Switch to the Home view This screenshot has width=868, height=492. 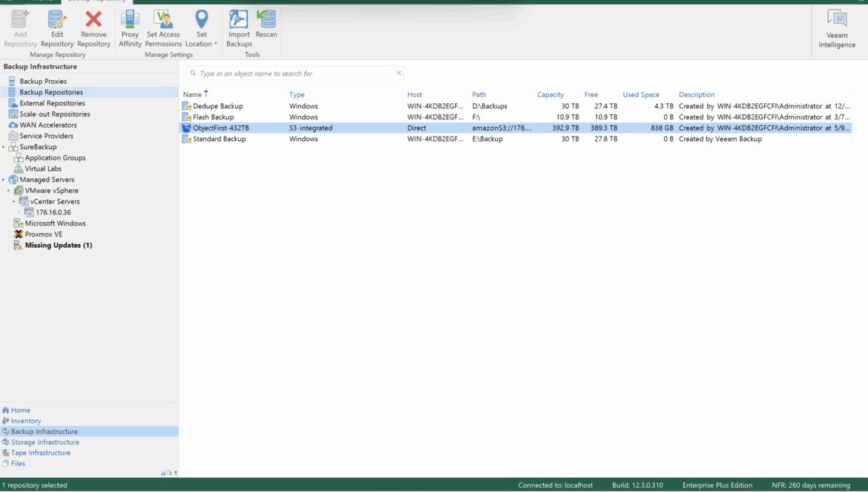21,410
